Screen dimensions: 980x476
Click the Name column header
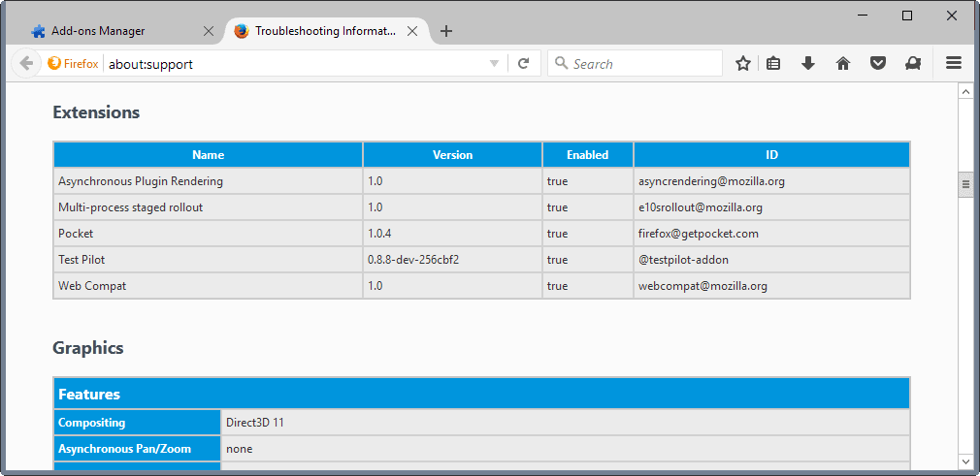(208, 155)
